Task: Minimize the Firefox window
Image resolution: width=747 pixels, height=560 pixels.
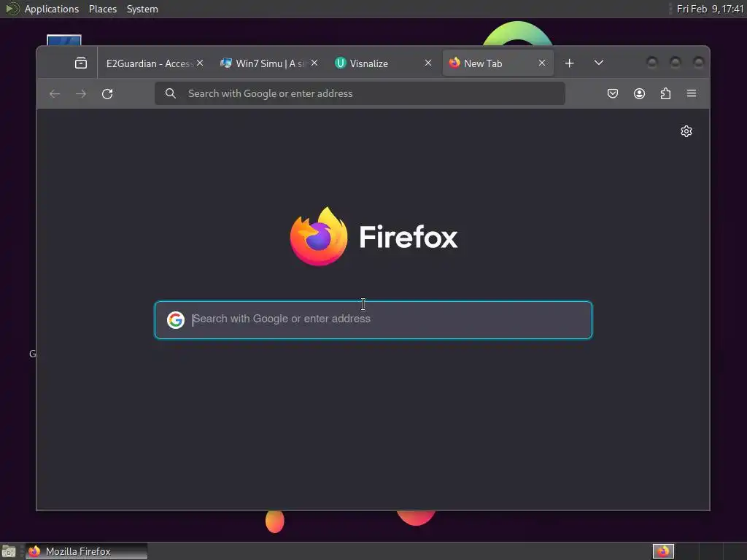Action: pyautogui.click(x=651, y=63)
